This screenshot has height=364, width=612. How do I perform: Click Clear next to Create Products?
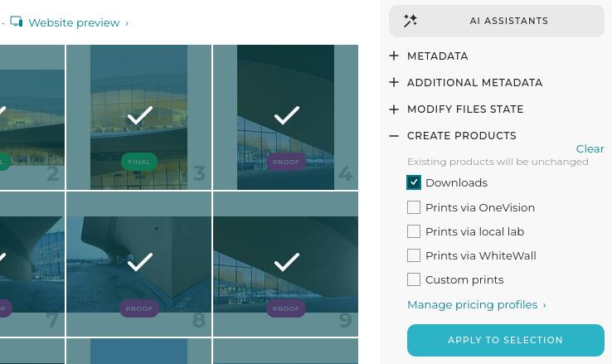pyautogui.click(x=590, y=148)
